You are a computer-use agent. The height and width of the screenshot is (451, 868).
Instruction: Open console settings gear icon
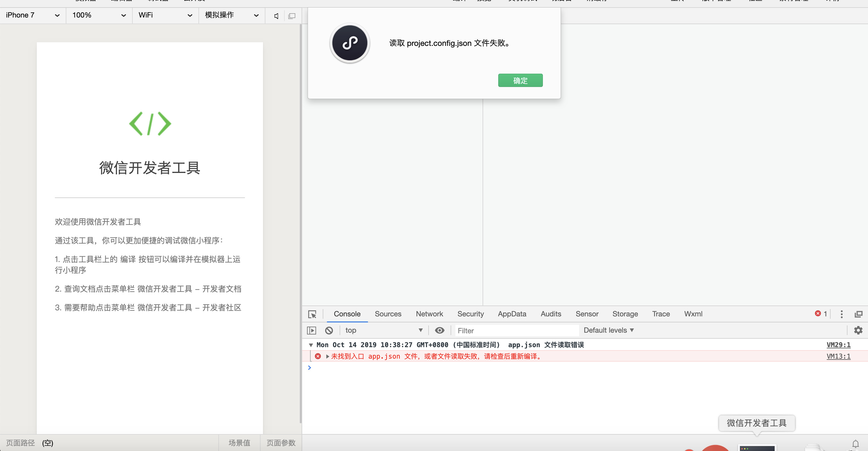click(x=858, y=330)
